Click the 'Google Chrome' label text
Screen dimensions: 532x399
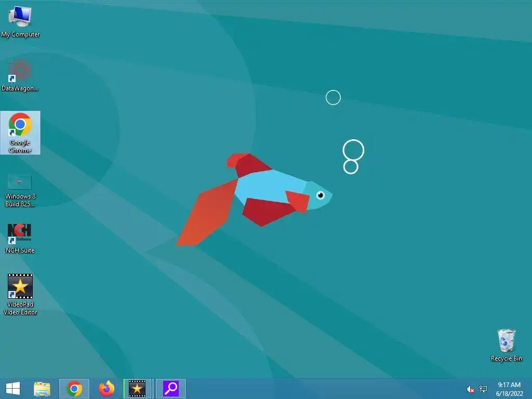(x=20, y=146)
